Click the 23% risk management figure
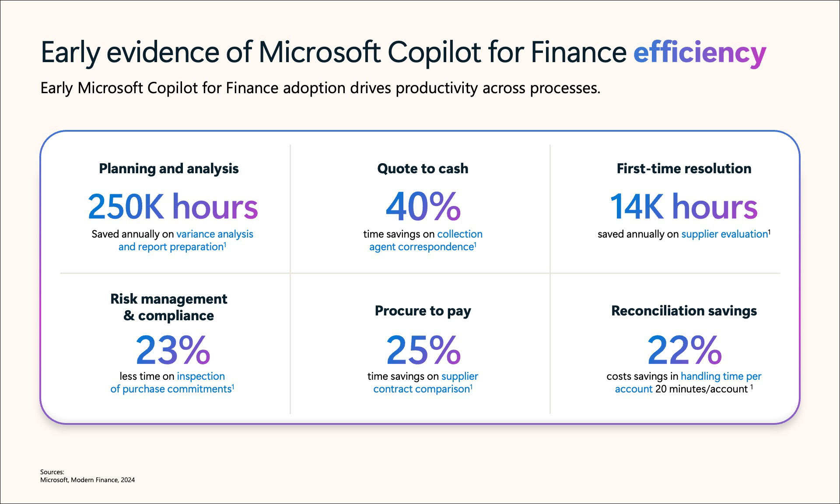 pyautogui.click(x=173, y=350)
